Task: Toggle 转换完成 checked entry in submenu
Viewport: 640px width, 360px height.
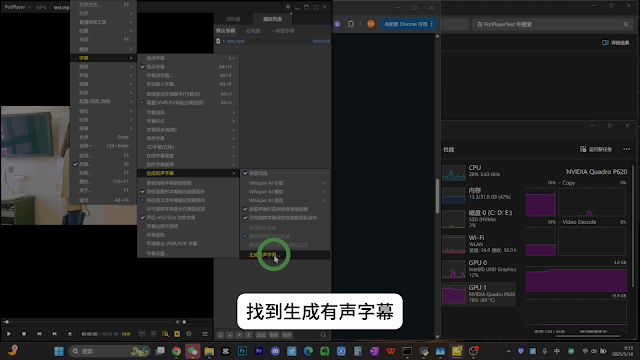Action: (285, 173)
